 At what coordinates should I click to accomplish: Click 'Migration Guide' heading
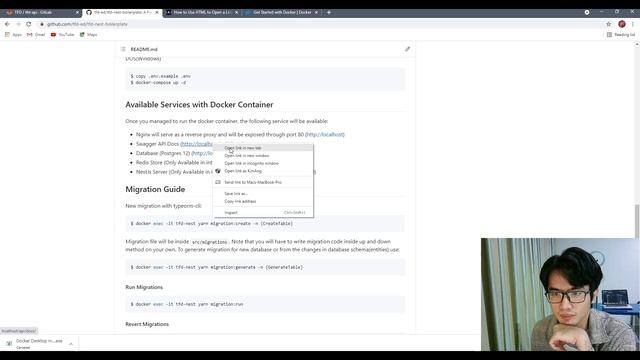pos(155,189)
